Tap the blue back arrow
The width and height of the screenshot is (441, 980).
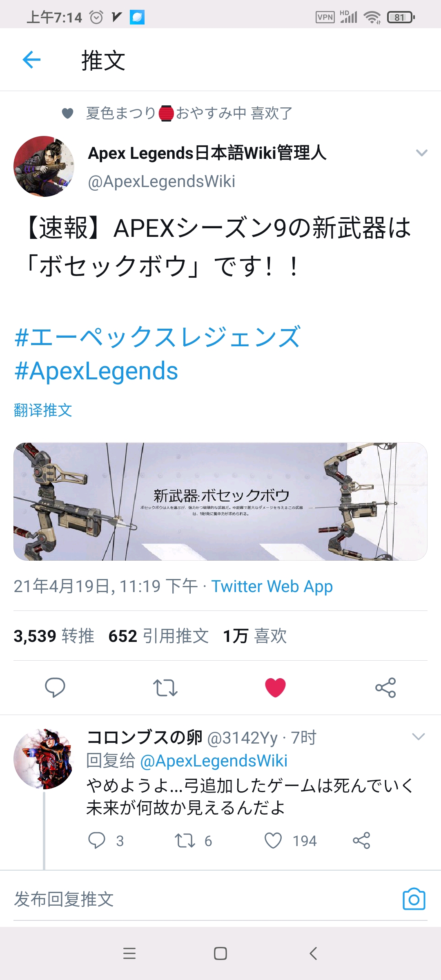click(x=31, y=60)
